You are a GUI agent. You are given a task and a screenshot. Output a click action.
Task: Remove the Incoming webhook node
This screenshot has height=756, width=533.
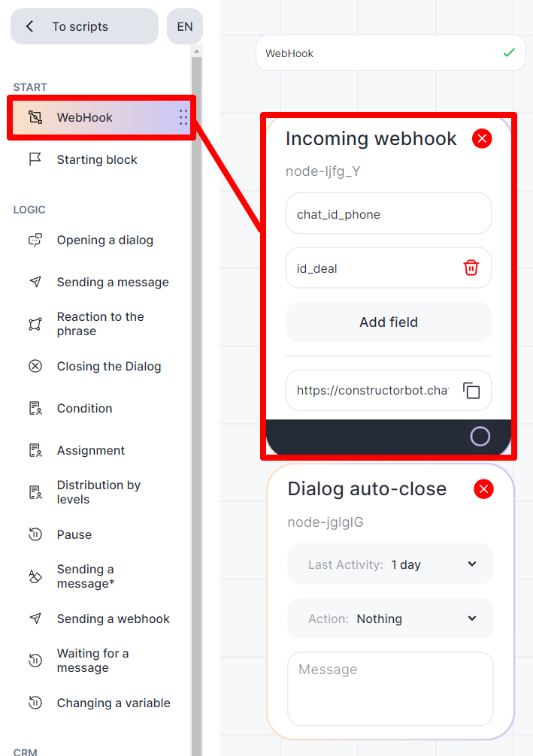[482, 138]
